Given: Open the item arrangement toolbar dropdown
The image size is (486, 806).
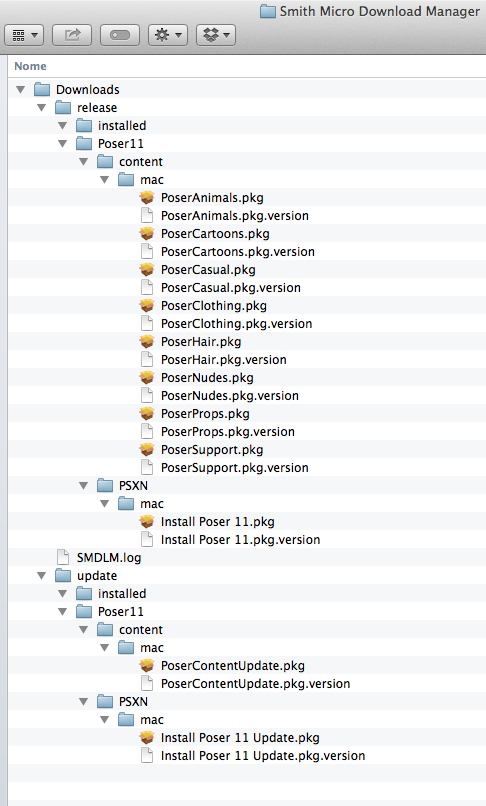Looking at the screenshot, I should tap(24, 35).
